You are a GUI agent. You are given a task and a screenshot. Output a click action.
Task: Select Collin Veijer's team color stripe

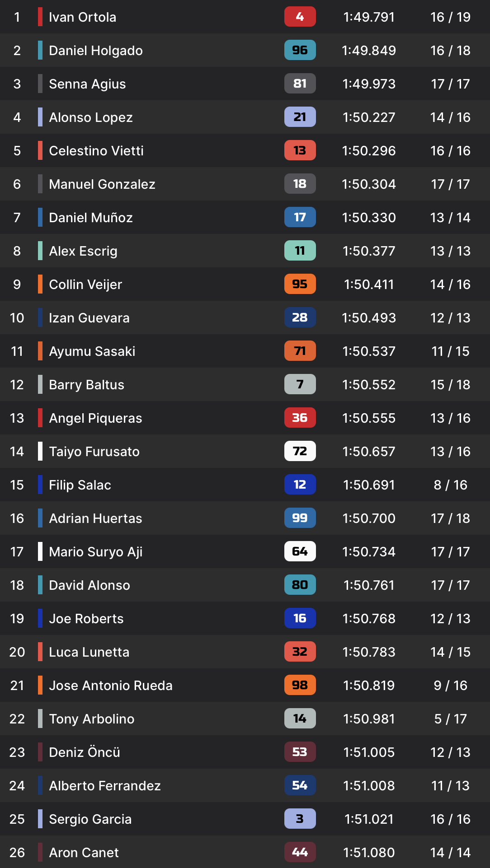40,284
